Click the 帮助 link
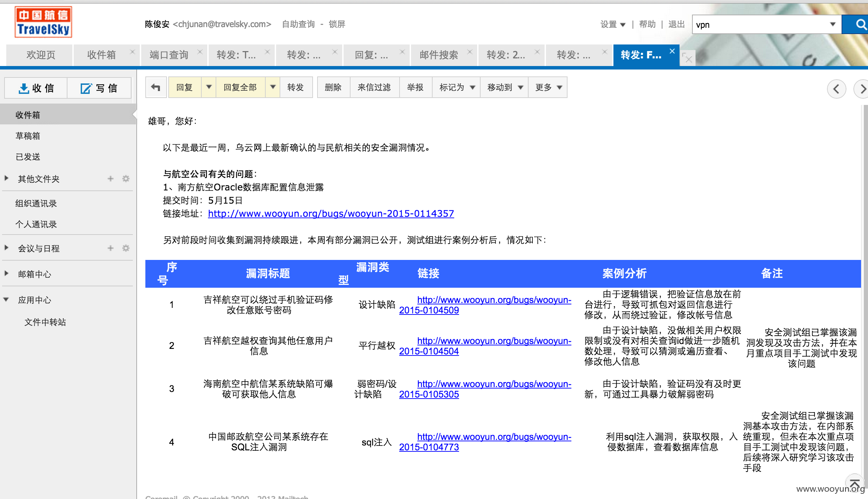Viewport: 868px width, 499px height. (x=647, y=24)
